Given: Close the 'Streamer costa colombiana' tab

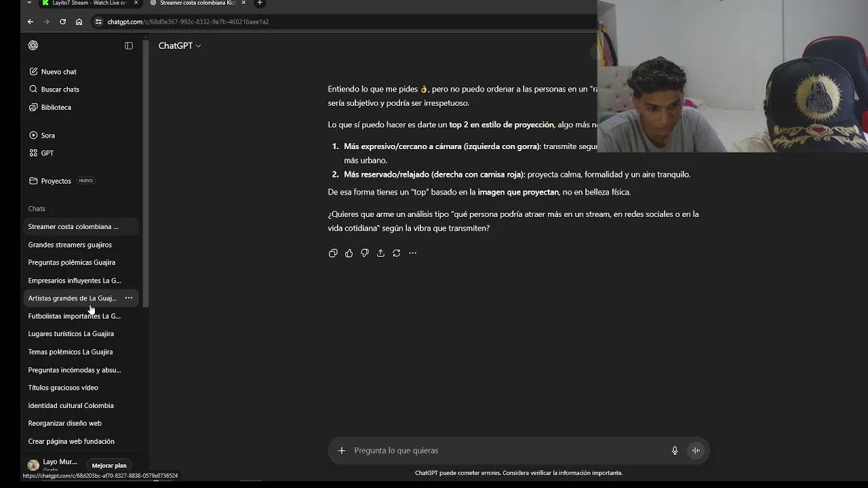Looking at the screenshot, I should click(243, 3).
